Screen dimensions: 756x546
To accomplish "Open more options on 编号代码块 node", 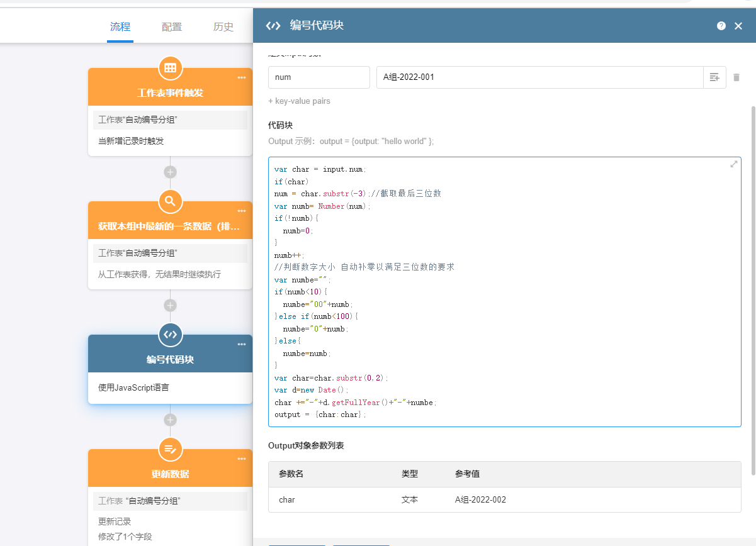I will point(242,345).
